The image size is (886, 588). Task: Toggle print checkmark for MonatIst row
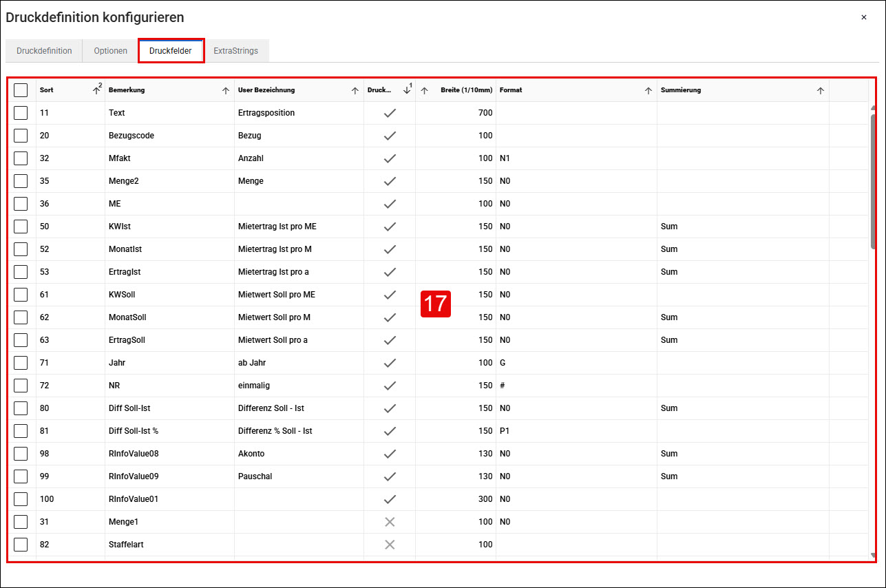coord(390,249)
